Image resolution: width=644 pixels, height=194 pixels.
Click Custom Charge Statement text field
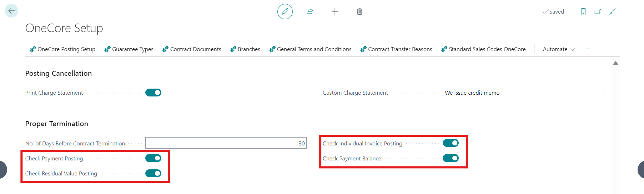[523, 93]
